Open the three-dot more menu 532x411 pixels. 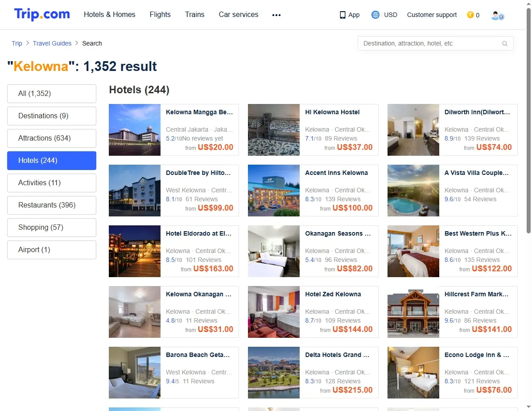click(276, 15)
